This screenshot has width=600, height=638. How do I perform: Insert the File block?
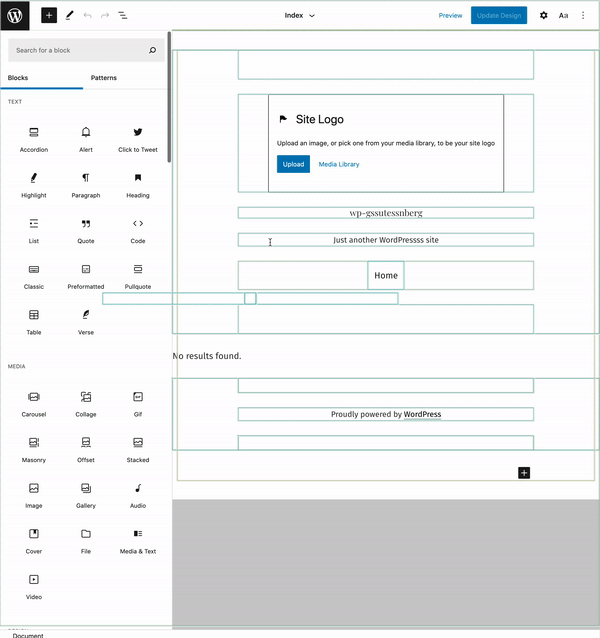tap(86, 541)
